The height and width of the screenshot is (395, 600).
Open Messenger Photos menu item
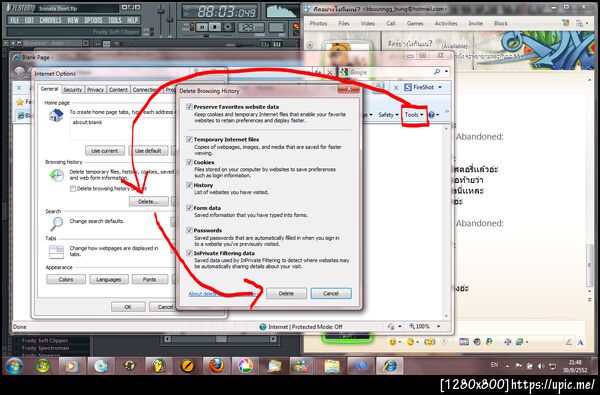pos(318,23)
